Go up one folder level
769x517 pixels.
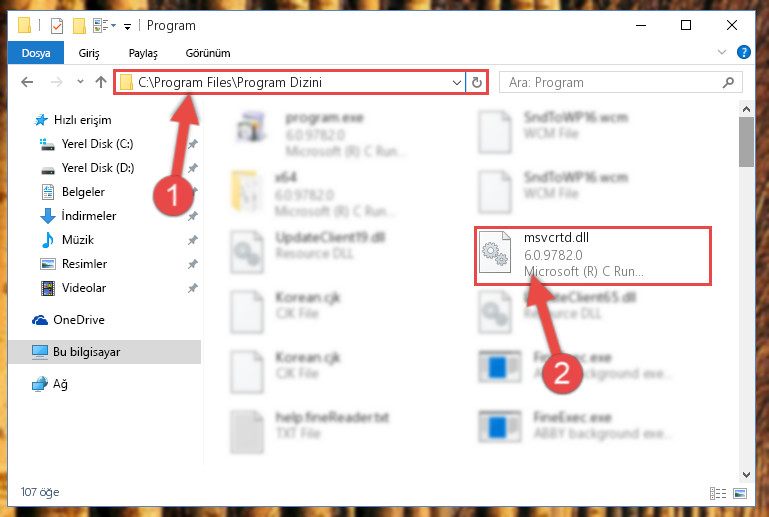101,82
